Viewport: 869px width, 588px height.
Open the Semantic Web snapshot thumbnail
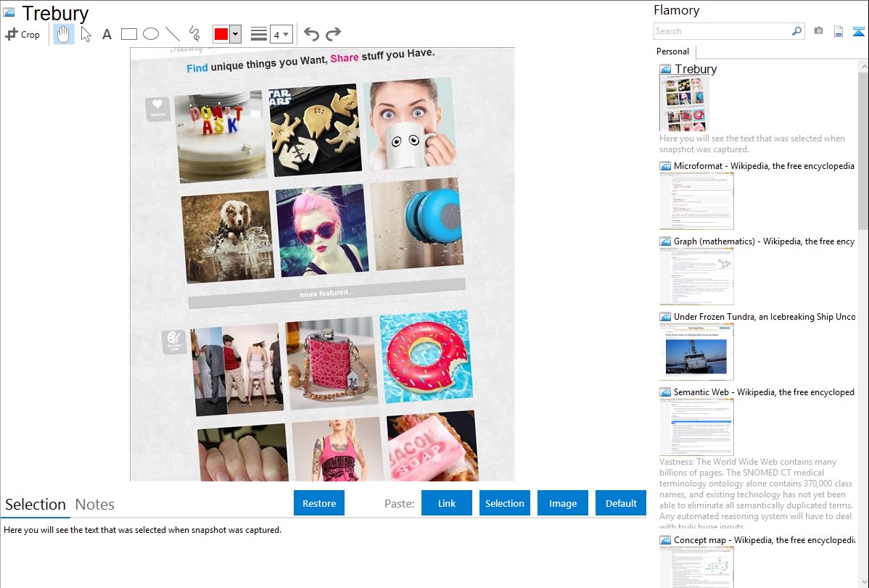click(x=696, y=427)
